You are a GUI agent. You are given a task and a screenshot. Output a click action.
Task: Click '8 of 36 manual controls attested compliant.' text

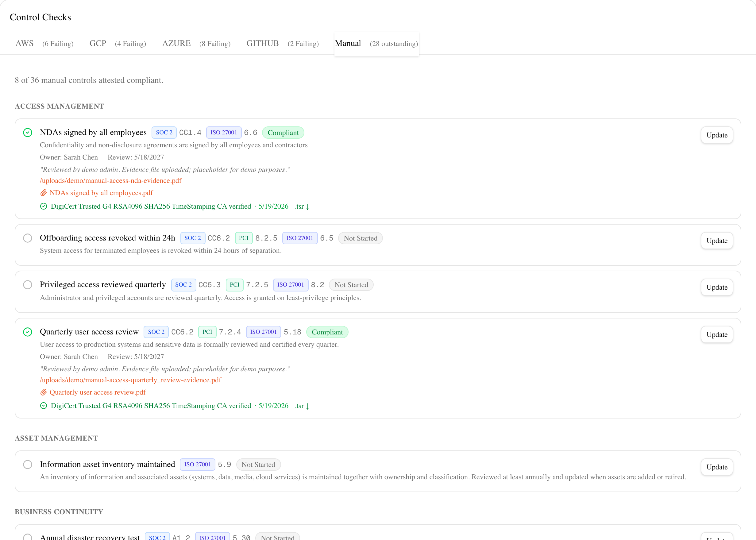(x=89, y=80)
